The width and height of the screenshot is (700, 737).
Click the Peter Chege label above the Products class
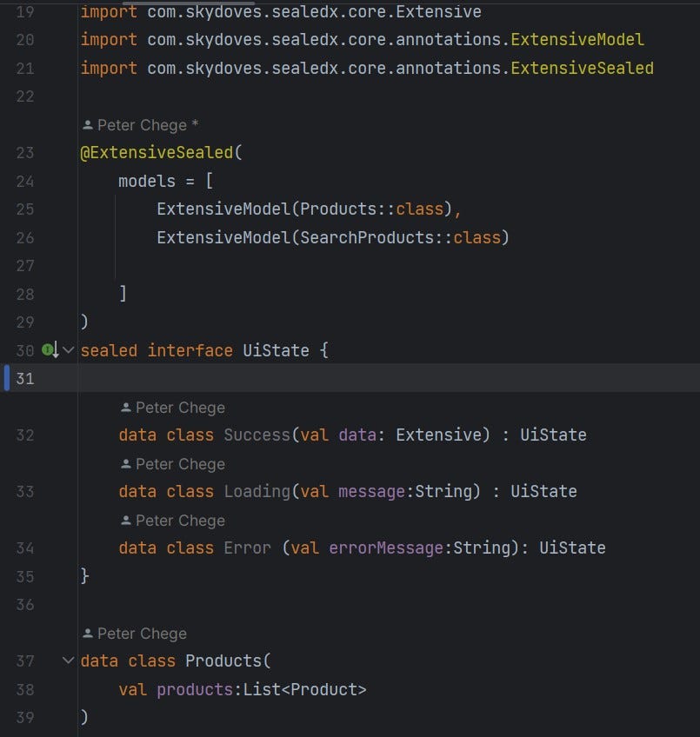pos(133,633)
